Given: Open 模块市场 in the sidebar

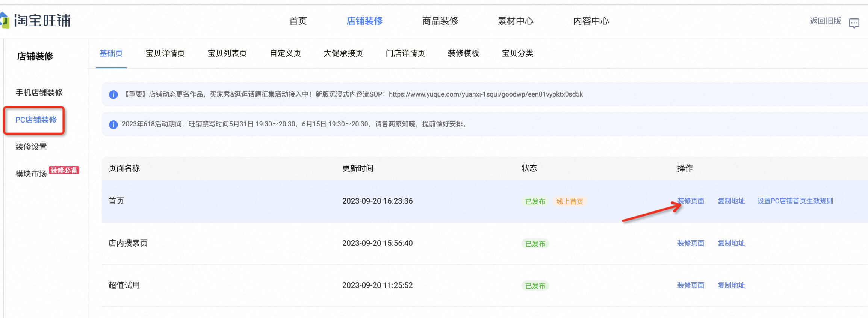Looking at the screenshot, I should point(31,174).
